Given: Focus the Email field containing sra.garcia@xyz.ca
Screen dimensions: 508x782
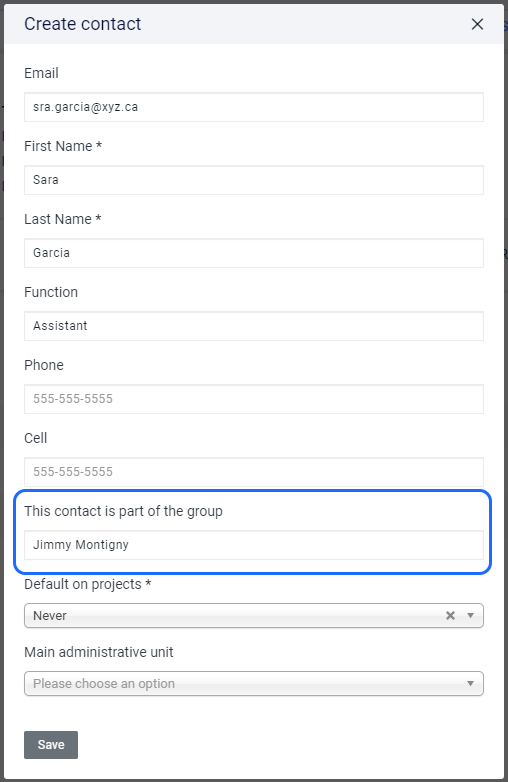Looking at the screenshot, I should point(254,107).
